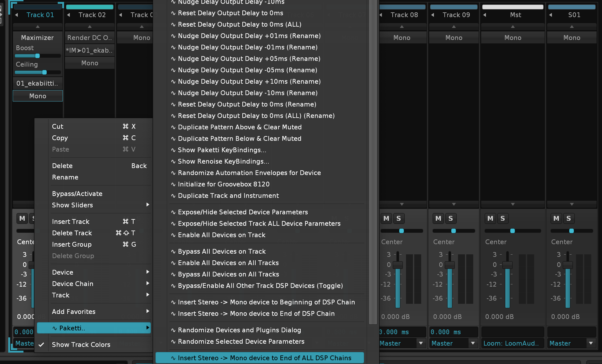Adjust the Maximizer Ceiling slider
The width and height of the screenshot is (602, 364).
click(x=44, y=72)
